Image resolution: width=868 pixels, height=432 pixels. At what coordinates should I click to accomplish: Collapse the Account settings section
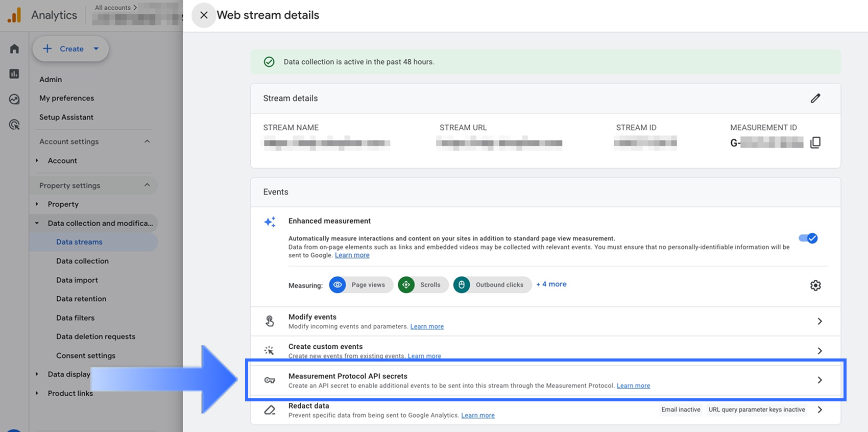147,141
